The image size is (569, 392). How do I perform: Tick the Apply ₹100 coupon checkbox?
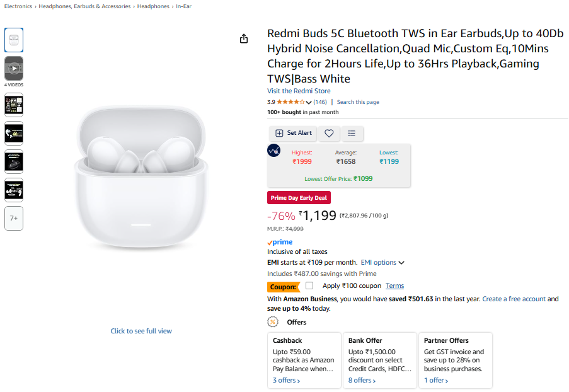click(309, 285)
